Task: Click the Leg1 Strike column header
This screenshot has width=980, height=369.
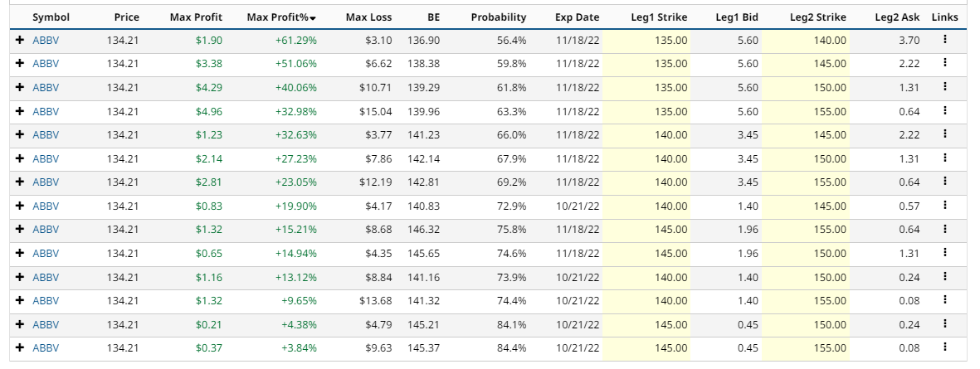Action: click(x=658, y=17)
